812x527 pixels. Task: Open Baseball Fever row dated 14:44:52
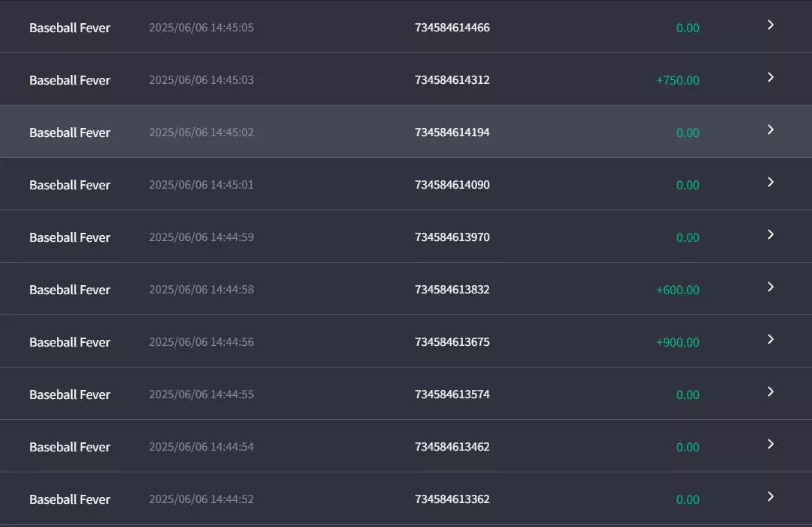tap(406, 498)
